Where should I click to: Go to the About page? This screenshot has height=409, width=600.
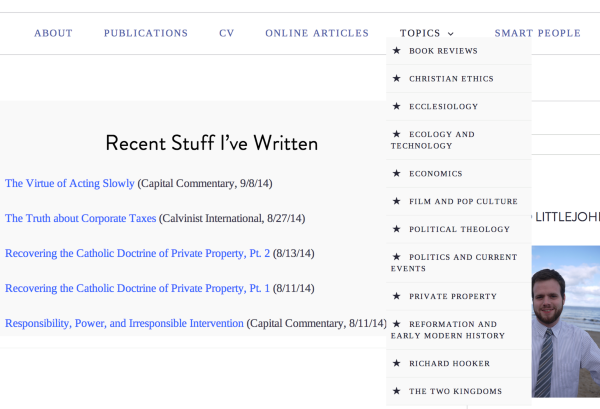(x=53, y=33)
